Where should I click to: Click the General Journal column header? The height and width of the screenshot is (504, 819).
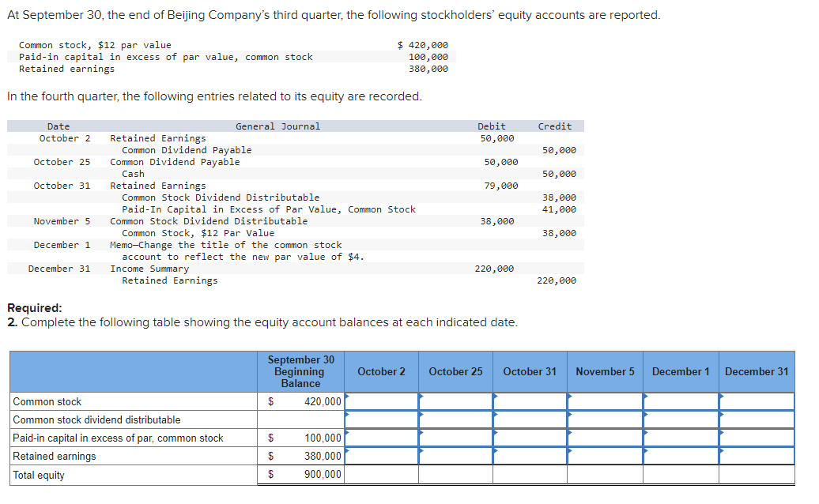tap(278, 126)
